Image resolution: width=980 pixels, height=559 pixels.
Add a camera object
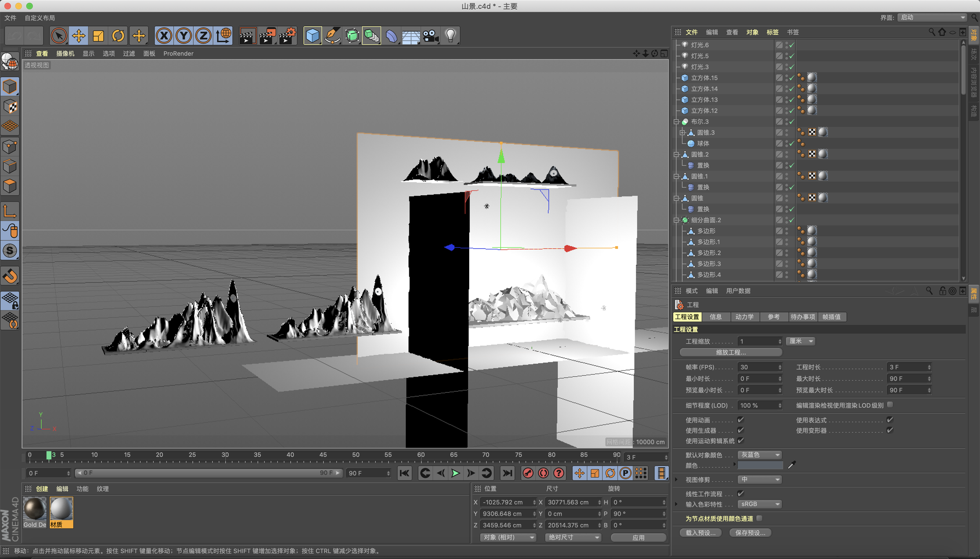(x=431, y=36)
